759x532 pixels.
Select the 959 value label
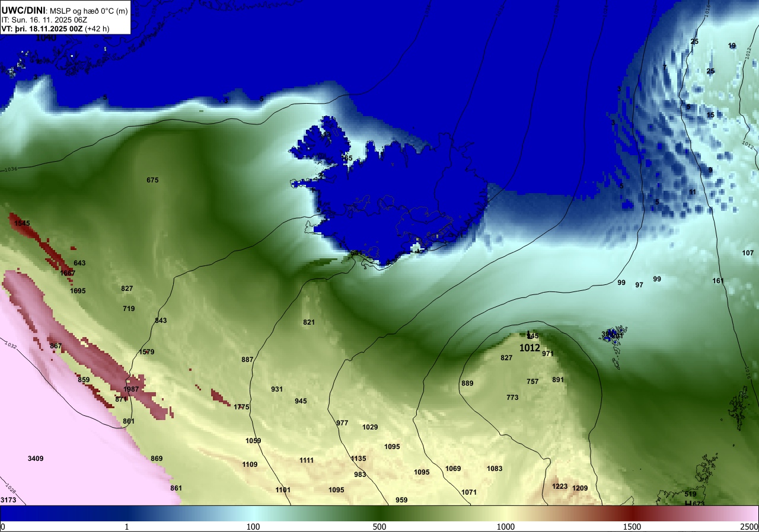(401, 500)
